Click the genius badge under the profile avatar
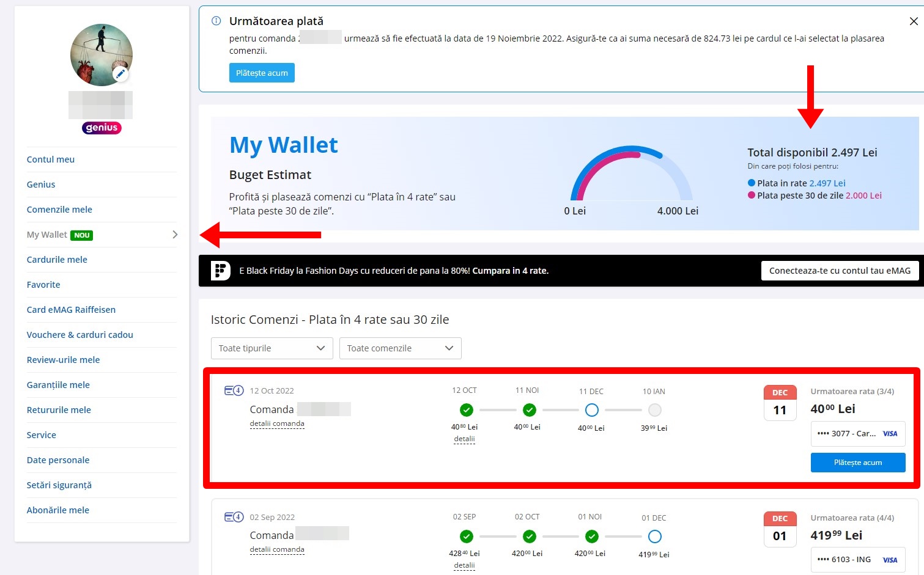Viewport: 924px width, 575px height. (x=101, y=128)
